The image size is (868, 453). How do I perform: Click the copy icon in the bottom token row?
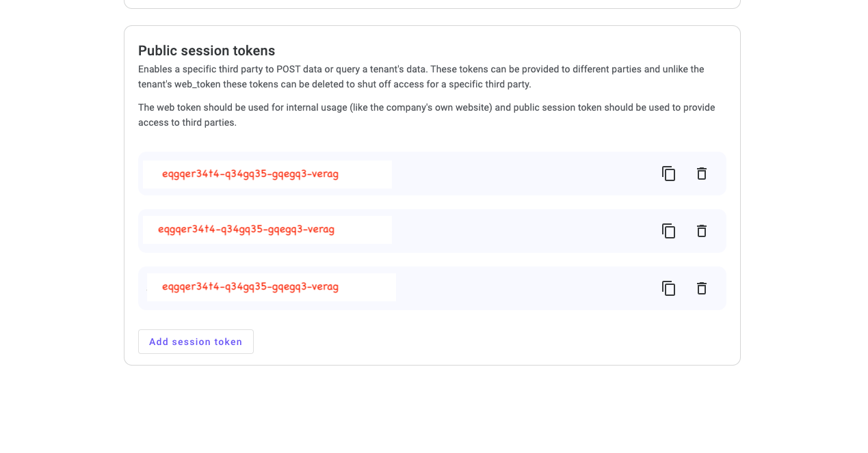tap(668, 288)
